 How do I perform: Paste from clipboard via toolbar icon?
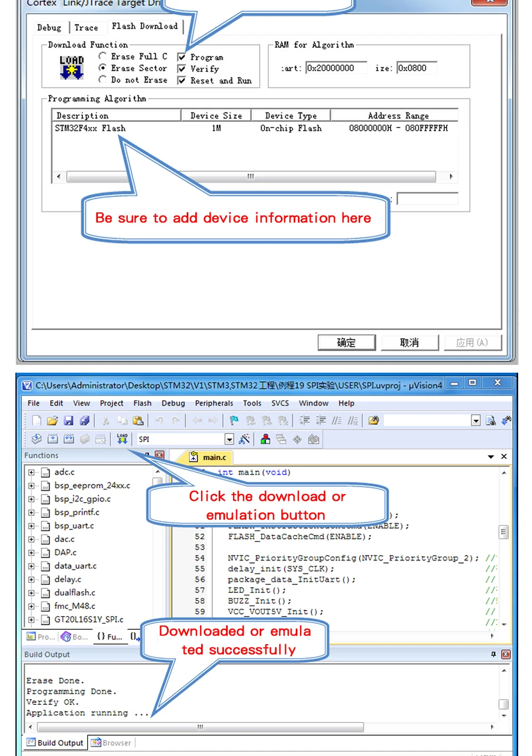tap(138, 421)
